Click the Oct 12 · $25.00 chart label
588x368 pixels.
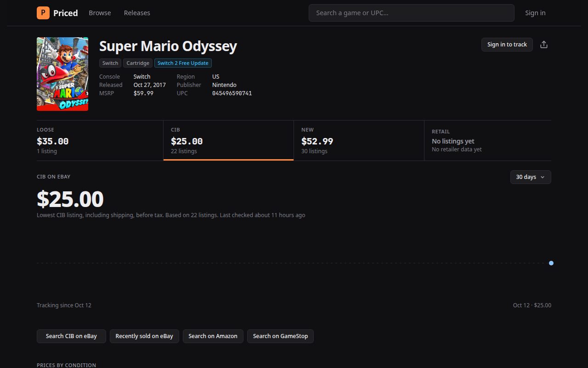pos(532,305)
